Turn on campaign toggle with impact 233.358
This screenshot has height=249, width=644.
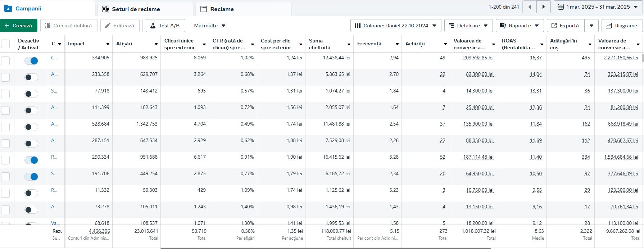(31, 77)
